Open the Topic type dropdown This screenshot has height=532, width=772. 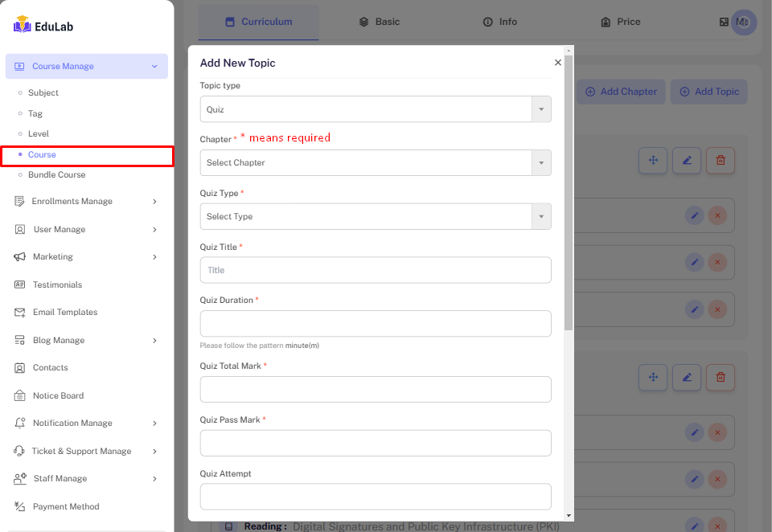pyautogui.click(x=375, y=109)
